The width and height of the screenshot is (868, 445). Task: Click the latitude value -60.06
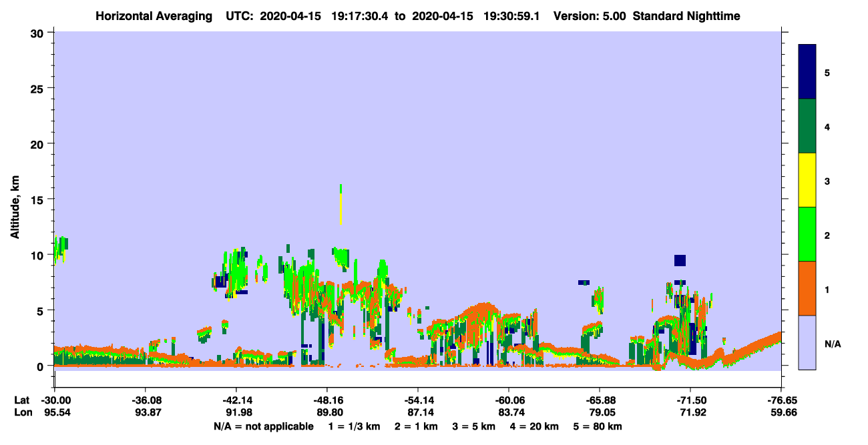click(509, 400)
